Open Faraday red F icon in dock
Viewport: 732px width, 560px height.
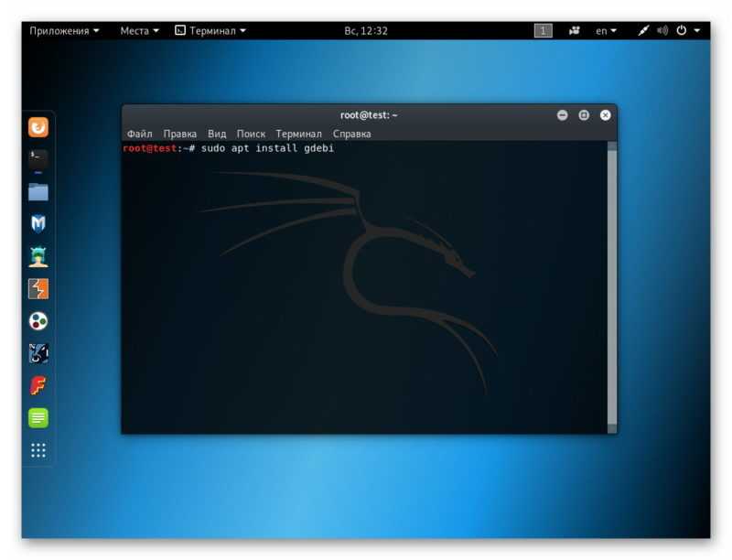38,385
